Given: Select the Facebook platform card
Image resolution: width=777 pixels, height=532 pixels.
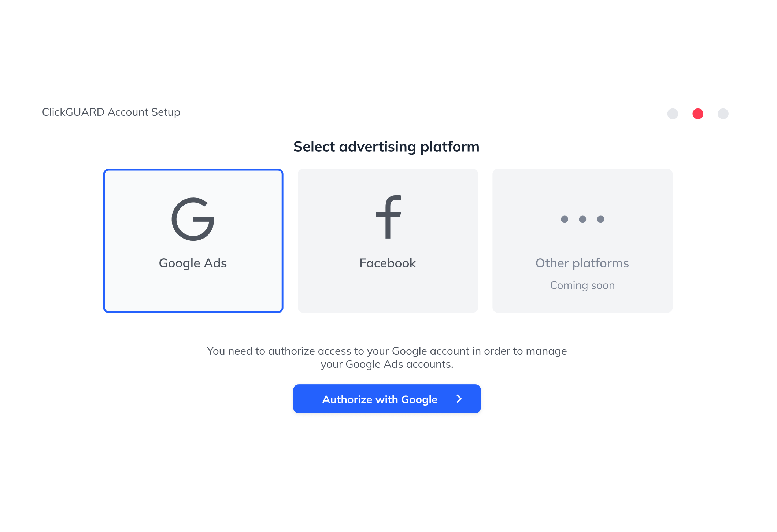Looking at the screenshot, I should point(388,241).
